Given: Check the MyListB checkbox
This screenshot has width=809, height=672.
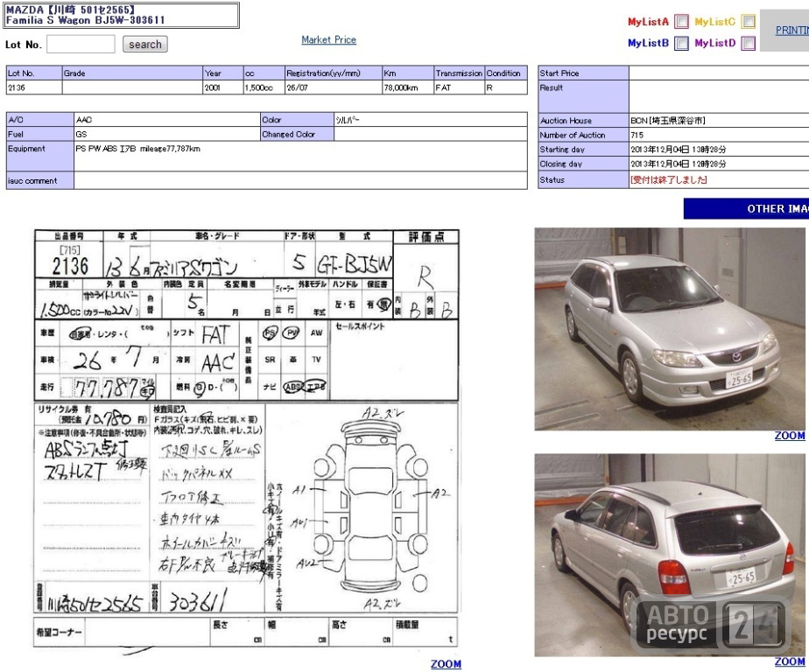Looking at the screenshot, I should (x=681, y=44).
